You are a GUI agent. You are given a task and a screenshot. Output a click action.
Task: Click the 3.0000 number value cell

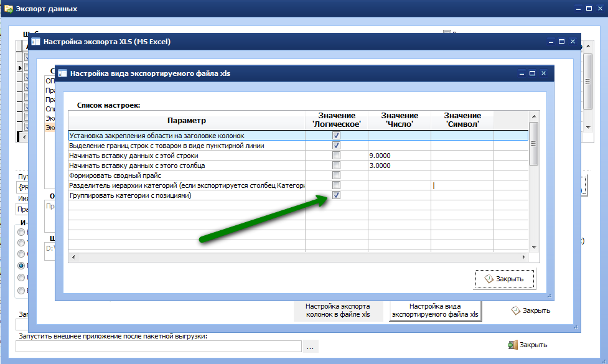pos(400,166)
